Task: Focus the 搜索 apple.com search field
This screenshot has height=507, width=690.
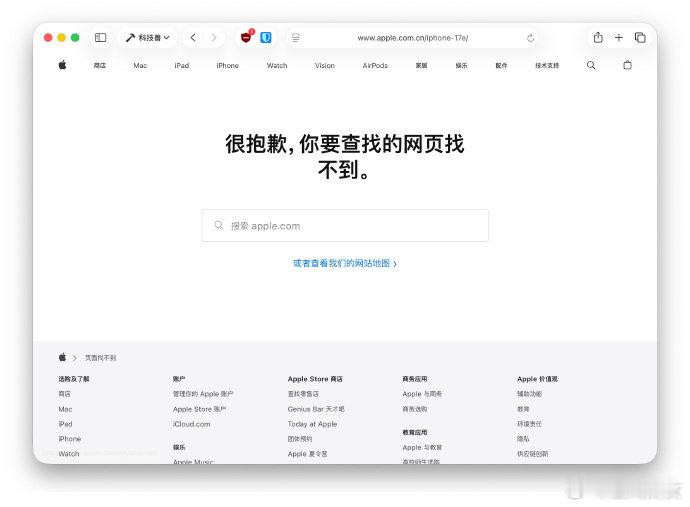Action: click(x=345, y=225)
